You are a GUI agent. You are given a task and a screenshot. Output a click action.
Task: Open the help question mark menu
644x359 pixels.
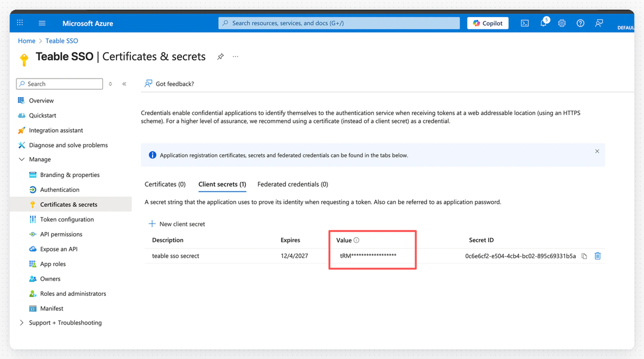click(580, 23)
